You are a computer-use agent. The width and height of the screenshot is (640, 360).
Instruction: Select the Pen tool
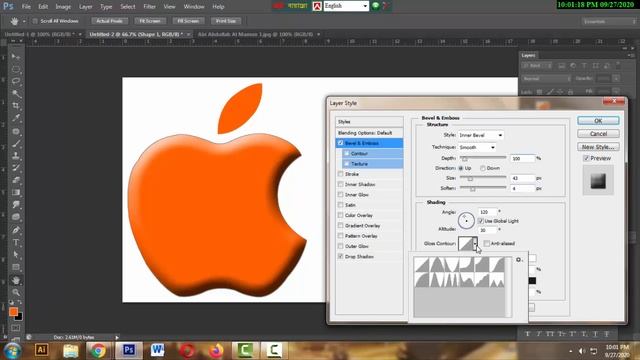[16, 230]
